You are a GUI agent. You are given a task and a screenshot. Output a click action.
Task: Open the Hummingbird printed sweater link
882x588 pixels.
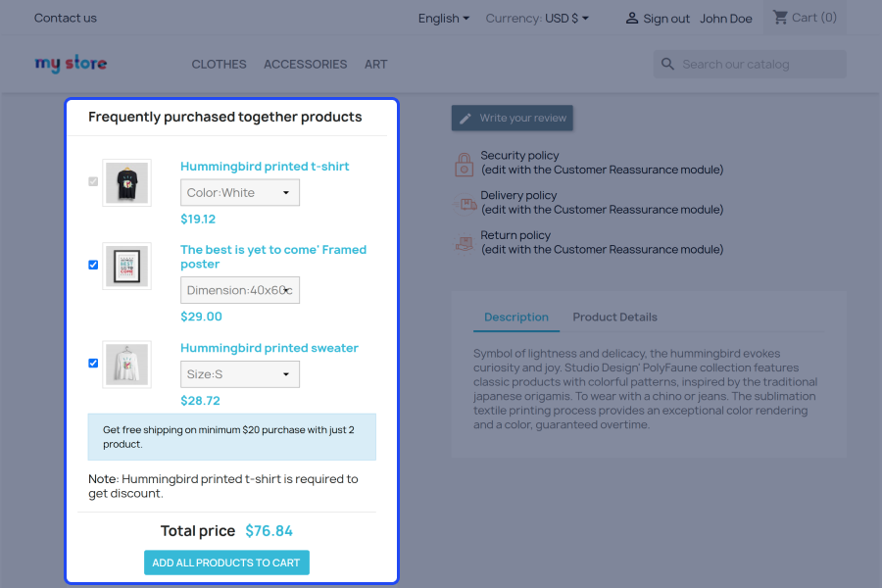tap(269, 348)
